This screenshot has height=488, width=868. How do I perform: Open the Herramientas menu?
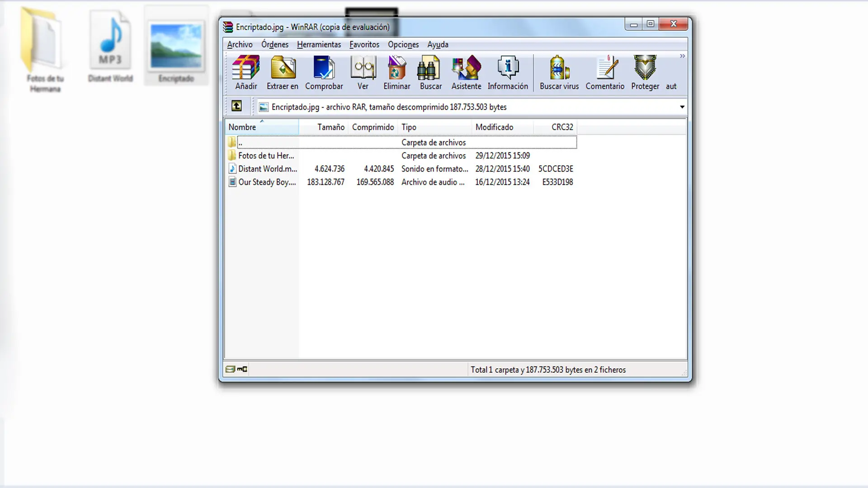click(x=319, y=44)
